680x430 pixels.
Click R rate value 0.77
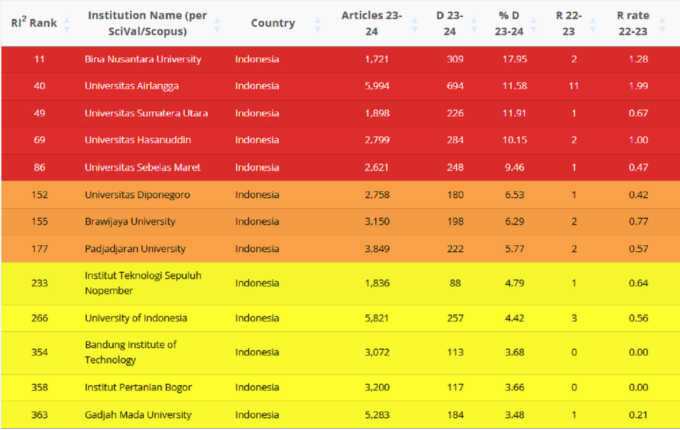638,222
